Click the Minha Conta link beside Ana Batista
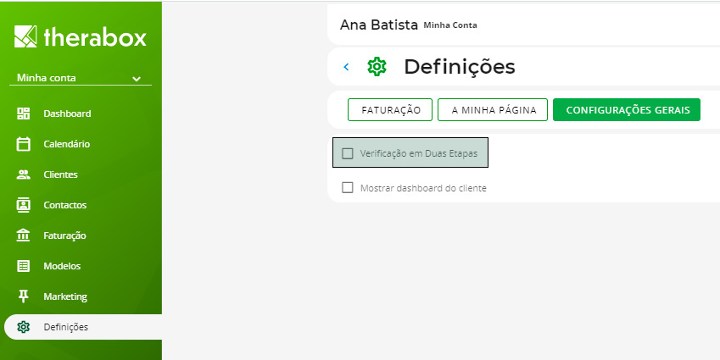This screenshot has height=360, width=720. [450, 25]
